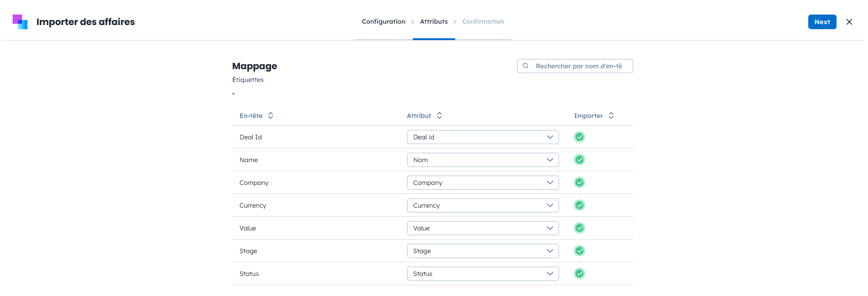Select the Attributs step tab
The image size is (868, 296).
point(434,22)
